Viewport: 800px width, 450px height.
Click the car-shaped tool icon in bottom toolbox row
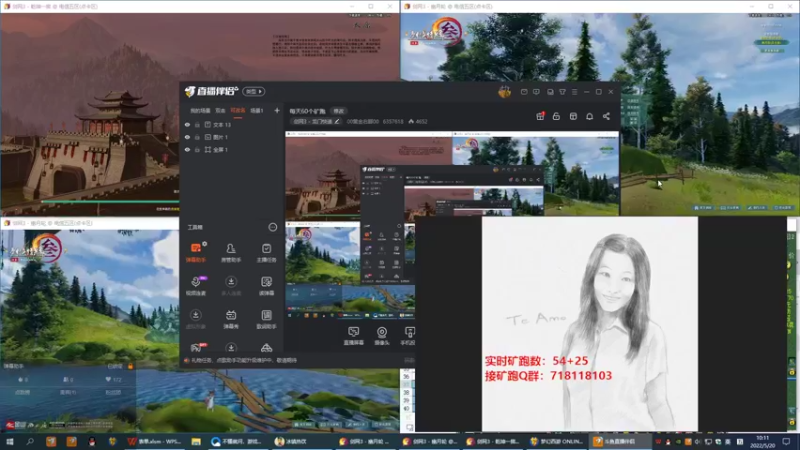[x=266, y=348]
